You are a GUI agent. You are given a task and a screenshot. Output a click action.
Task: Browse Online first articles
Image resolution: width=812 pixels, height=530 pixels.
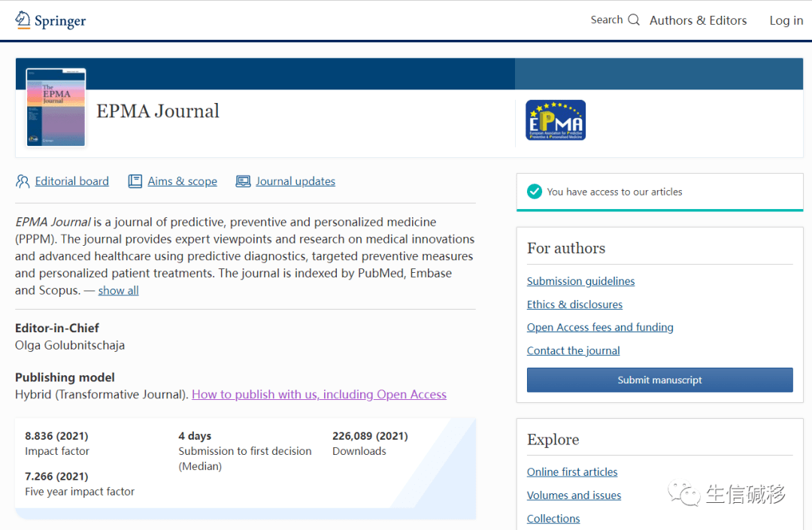coord(572,471)
